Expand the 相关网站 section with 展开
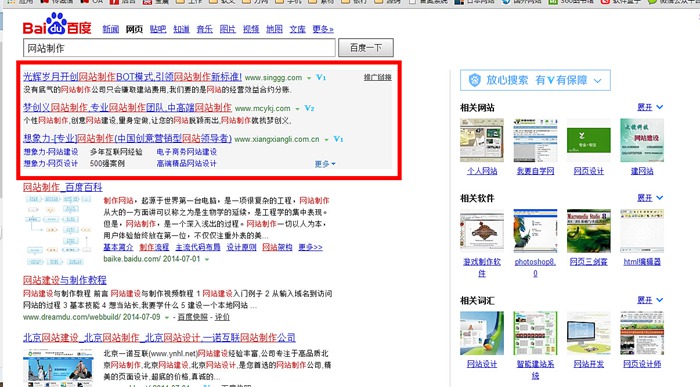Viewport: 700px width, 387px height. point(650,107)
